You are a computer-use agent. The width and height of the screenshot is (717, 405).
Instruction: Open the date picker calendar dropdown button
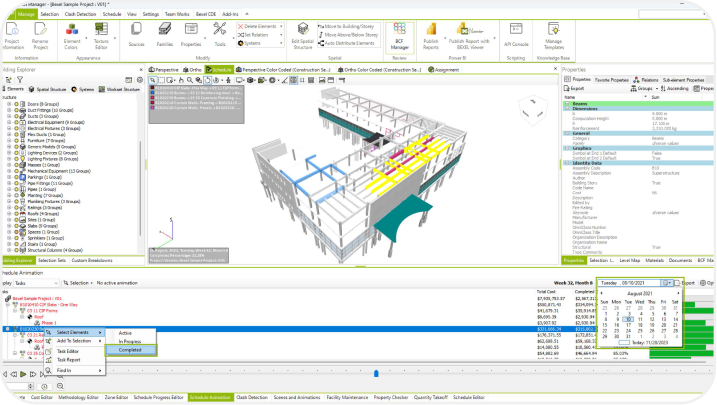[668, 283]
